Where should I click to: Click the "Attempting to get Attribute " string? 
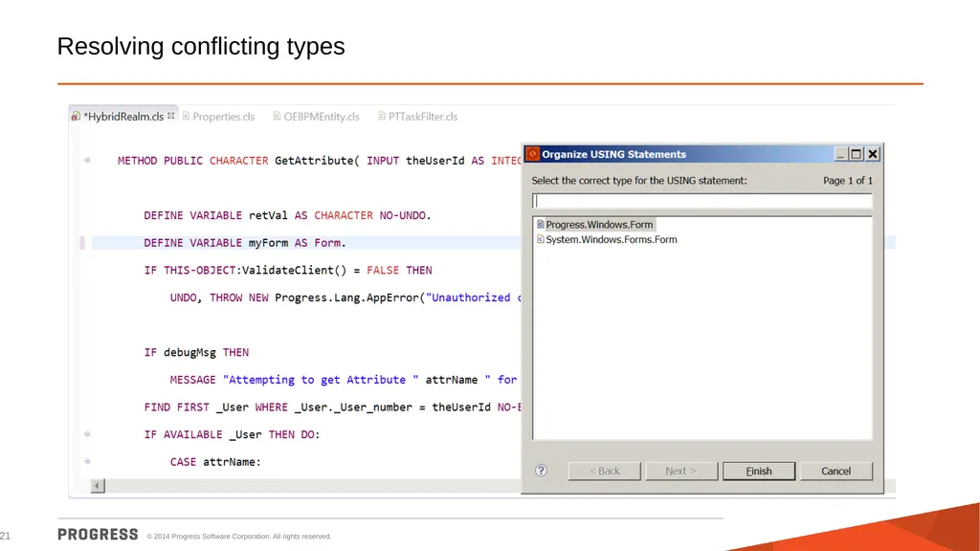pyautogui.click(x=321, y=380)
